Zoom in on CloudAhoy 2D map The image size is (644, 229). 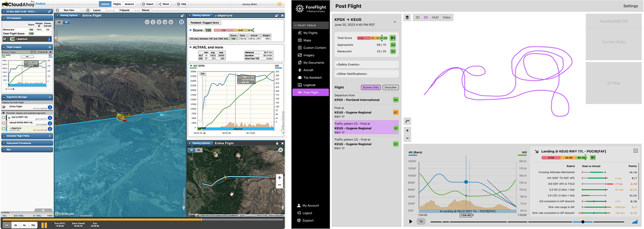(279, 178)
